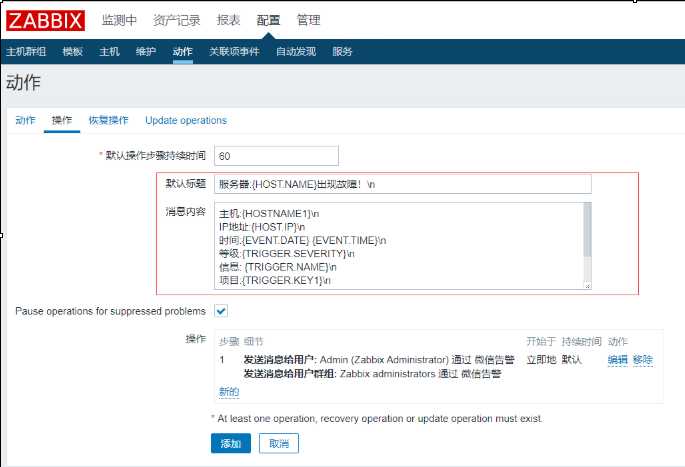The image size is (685, 467).
Task: Go to 维护 submenu
Action: tap(146, 52)
